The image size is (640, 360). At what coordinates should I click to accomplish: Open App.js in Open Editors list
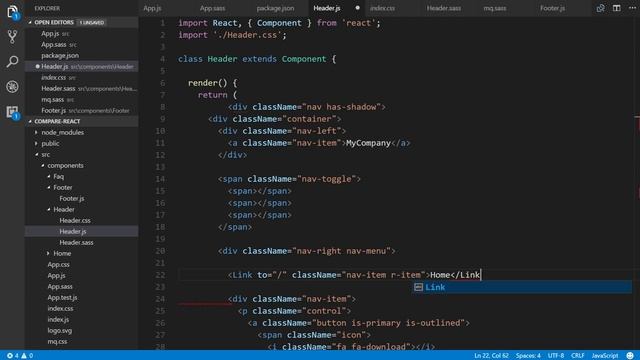[x=82, y=33]
